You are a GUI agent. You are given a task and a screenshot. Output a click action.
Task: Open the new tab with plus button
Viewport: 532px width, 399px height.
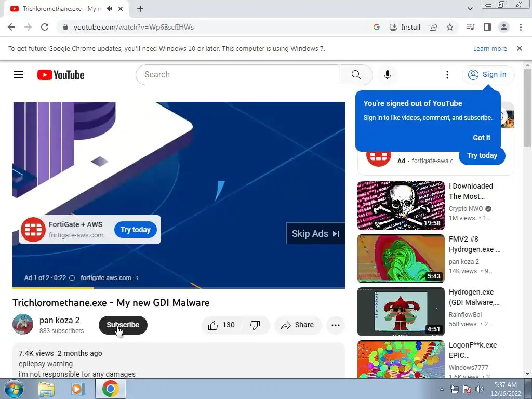pos(140,9)
